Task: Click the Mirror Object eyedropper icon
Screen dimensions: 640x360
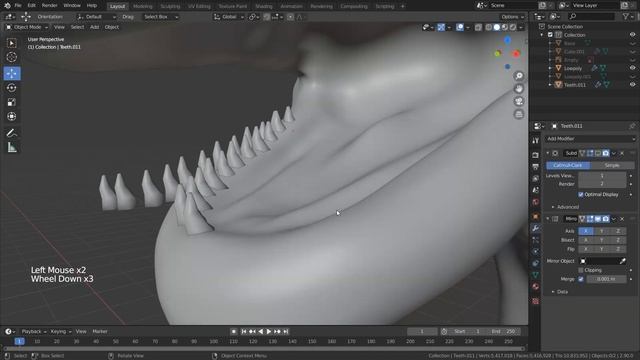Action: click(x=622, y=261)
